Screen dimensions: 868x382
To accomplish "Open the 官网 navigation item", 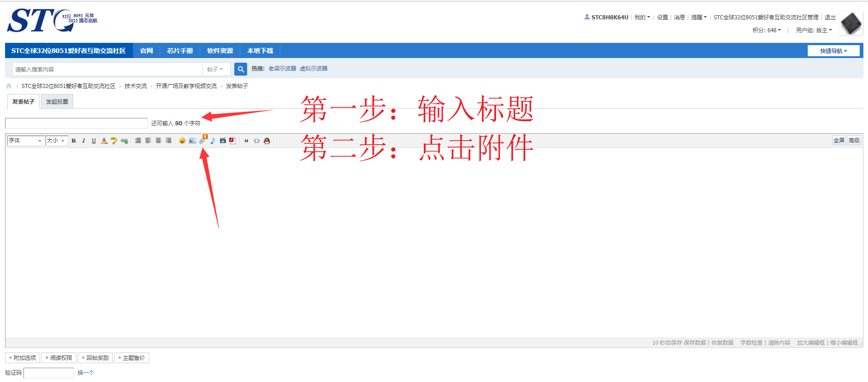I will [x=146, y=51].
